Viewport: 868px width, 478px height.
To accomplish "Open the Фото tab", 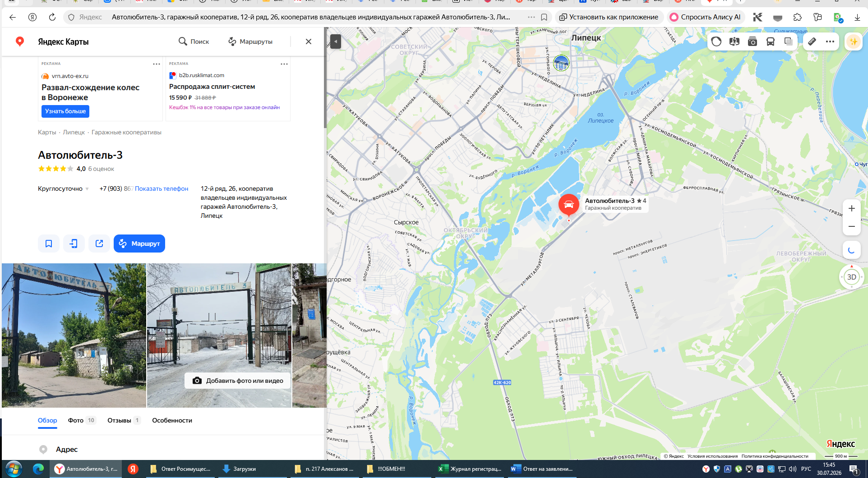I will (82, 420).
